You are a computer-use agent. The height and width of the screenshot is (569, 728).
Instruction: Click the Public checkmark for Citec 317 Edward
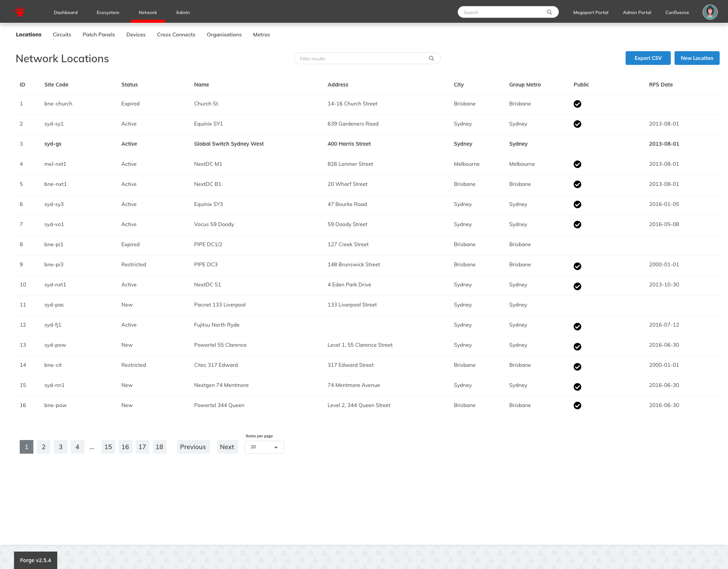coord(577,367)
